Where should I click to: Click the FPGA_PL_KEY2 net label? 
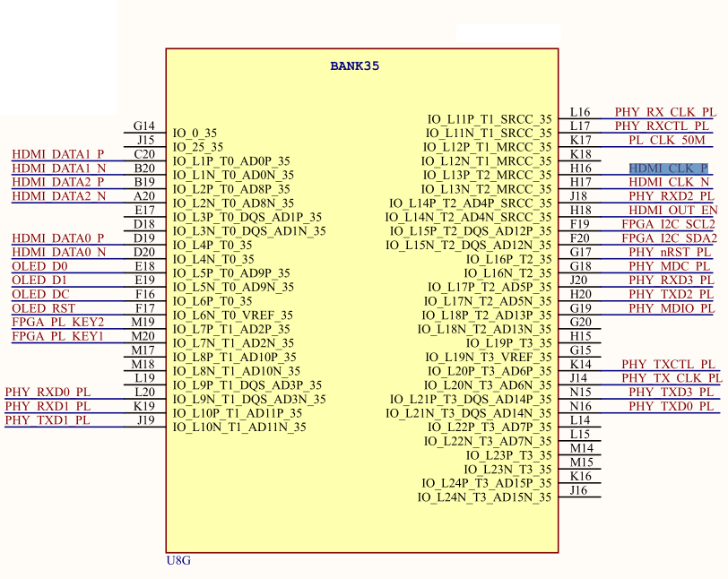(58, 323)
